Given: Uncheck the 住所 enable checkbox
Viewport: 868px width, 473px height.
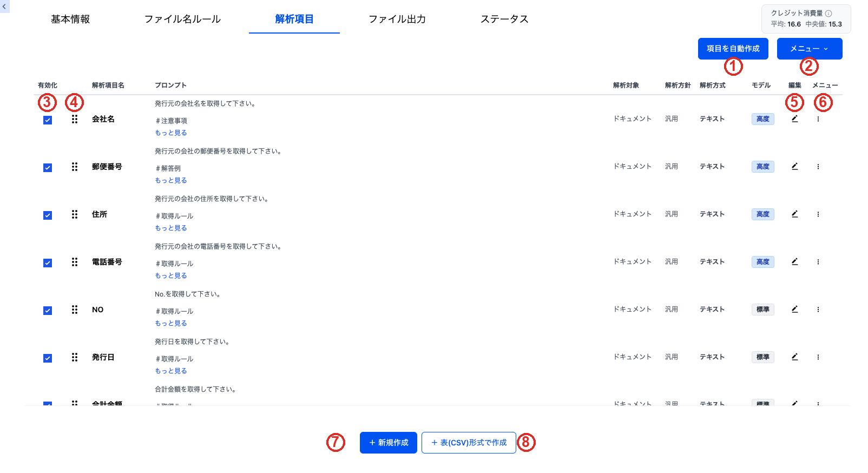Looking at the screenshot, I should tap(48, 215).
